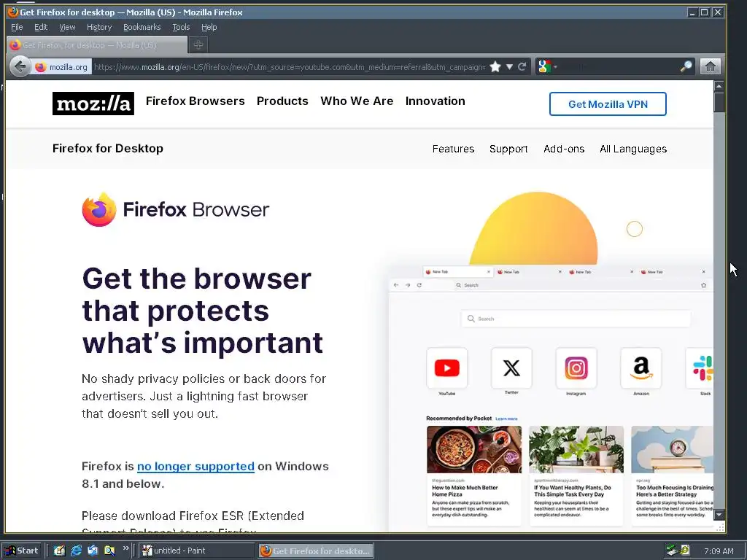Click the mozilla.org site identity icon
Image resolution: width=747 pixels, height=560 pixels.
click(x=61, y=67)
